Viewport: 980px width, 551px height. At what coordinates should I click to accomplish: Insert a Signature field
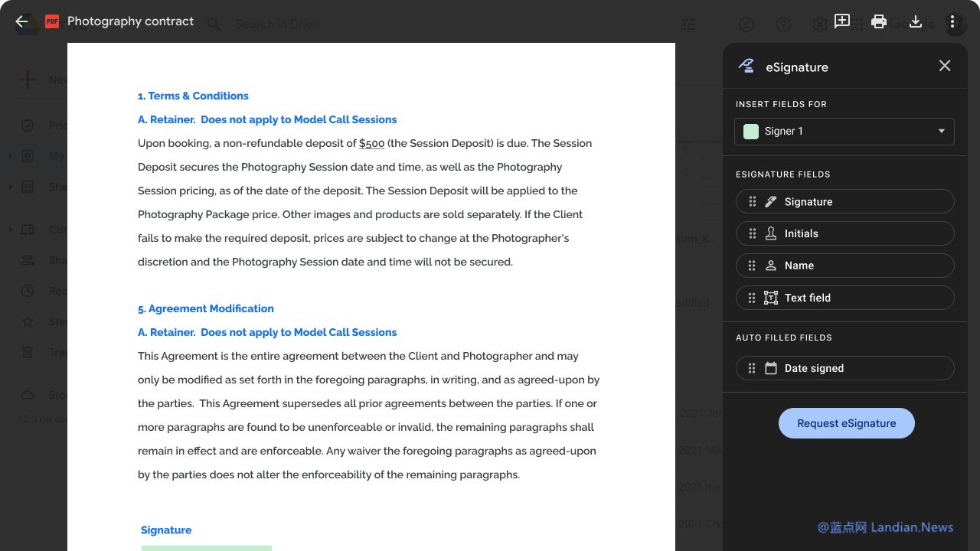[x=845, y=201]
